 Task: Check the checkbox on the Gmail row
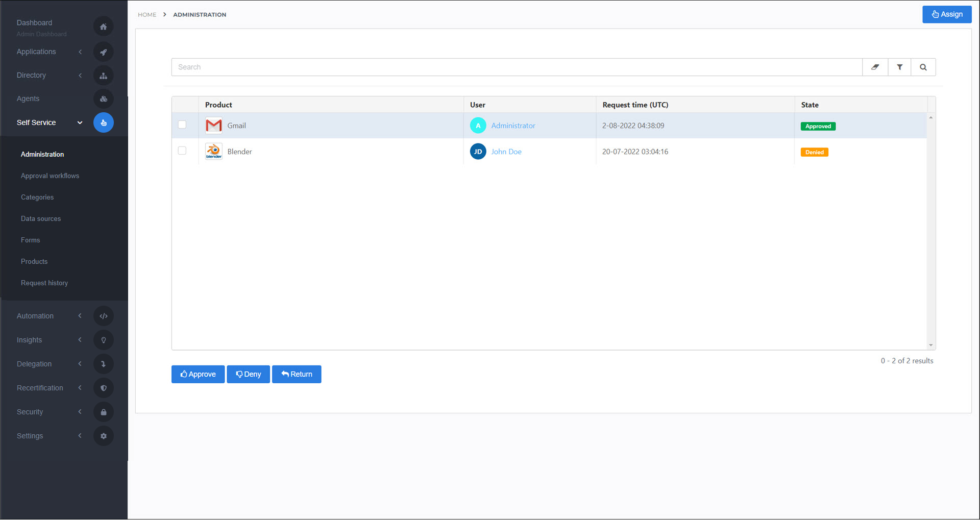tap(182, 124)
